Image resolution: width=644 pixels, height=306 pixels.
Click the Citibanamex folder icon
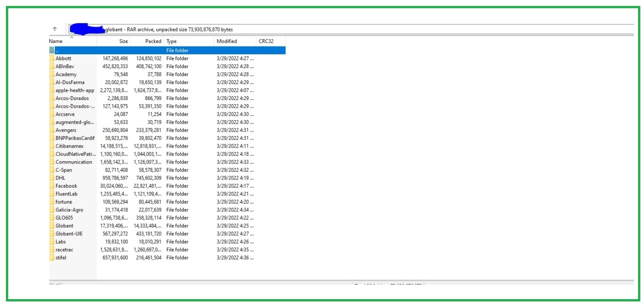click(52, 146)
